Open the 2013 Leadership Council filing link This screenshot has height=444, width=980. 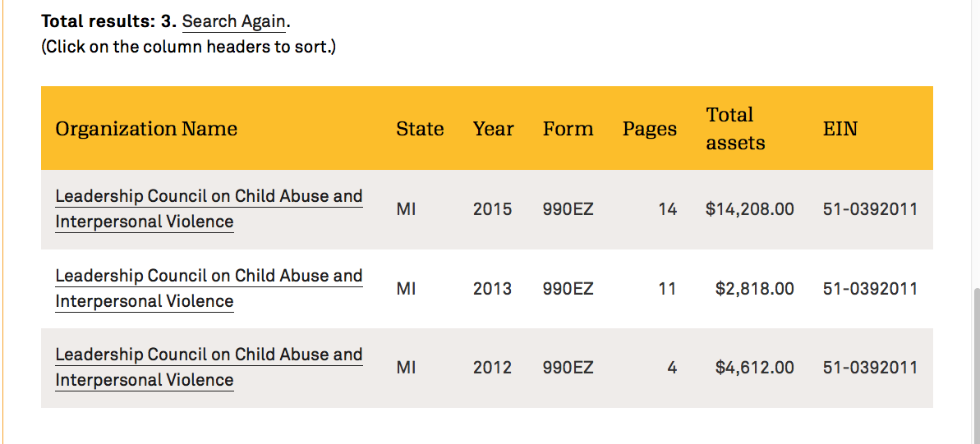209,277
